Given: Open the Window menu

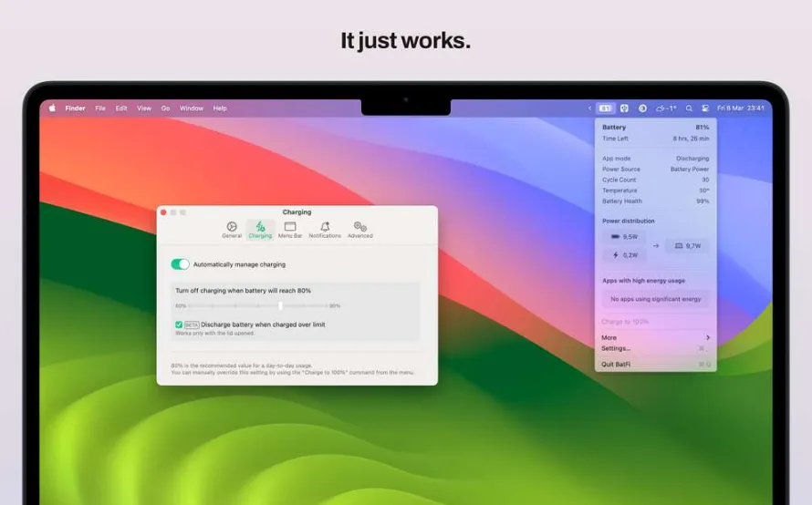Looking at the screenshot, I should (x=191, y=108).
